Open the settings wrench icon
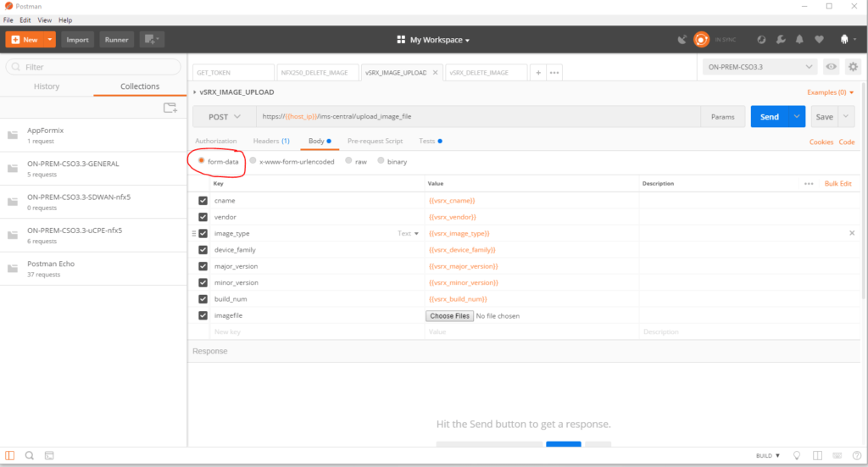868x467 pixels. tap(780, 39)
